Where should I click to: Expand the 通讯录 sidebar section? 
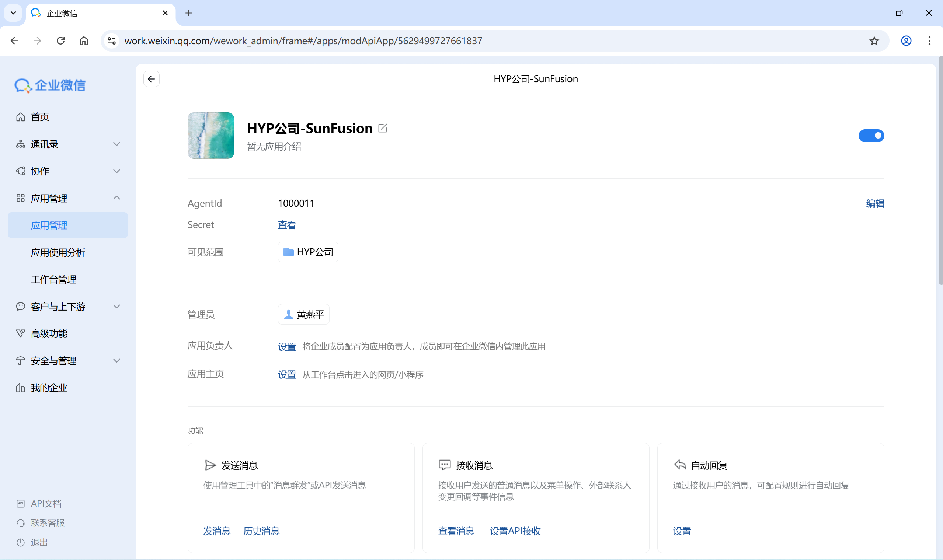coord(116,144)
